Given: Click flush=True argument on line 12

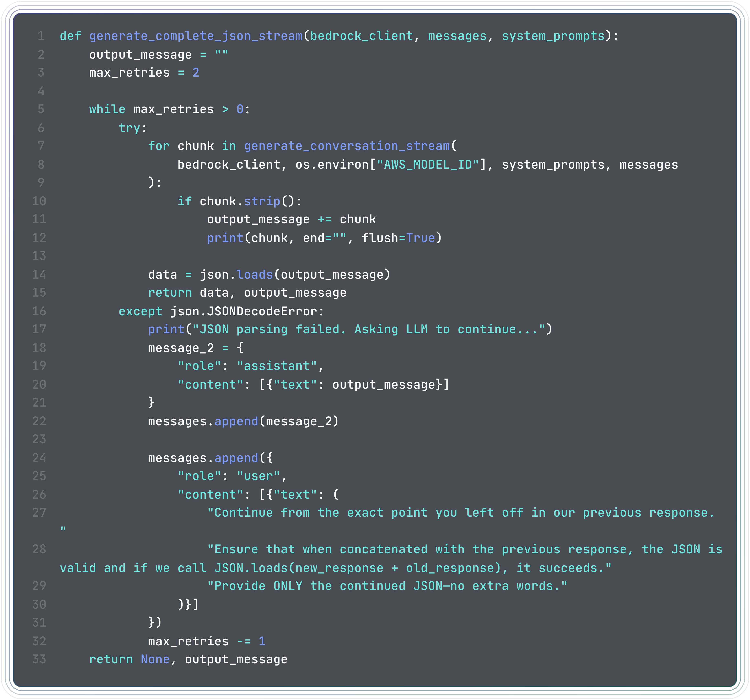Looking at the screenshot, I should (398, 238).
